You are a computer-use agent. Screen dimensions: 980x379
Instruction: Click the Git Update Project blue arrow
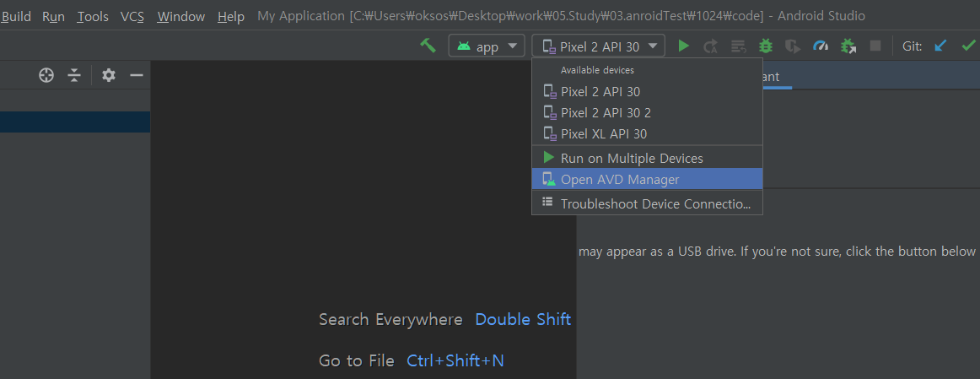point(940,46)
